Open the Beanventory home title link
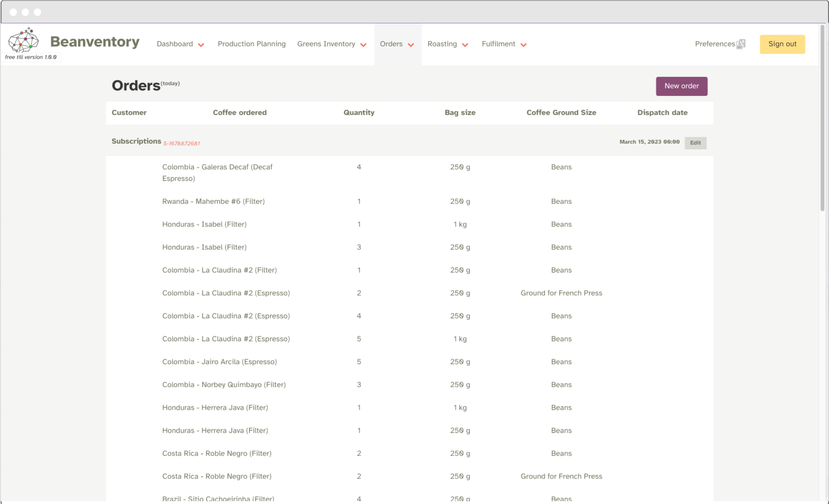This screenshot has height=504, width=829. click(x=95, y=42)
